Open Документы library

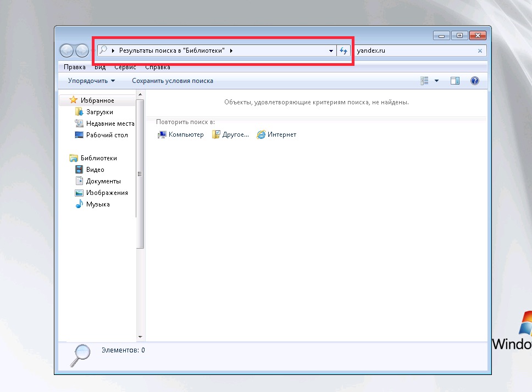pyautogui.click(x=103, y=181)
